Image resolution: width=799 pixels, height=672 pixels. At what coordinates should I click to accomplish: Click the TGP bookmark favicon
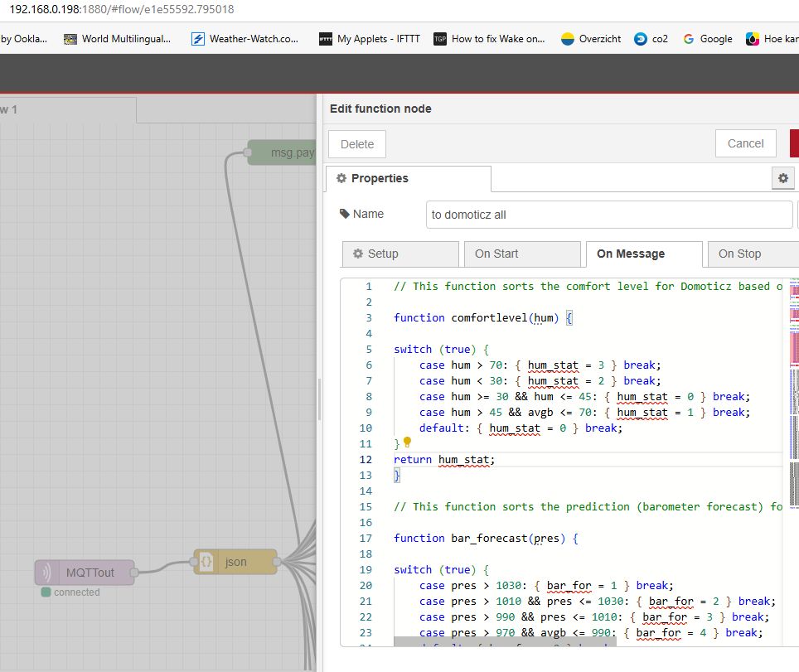pos(440,39)
